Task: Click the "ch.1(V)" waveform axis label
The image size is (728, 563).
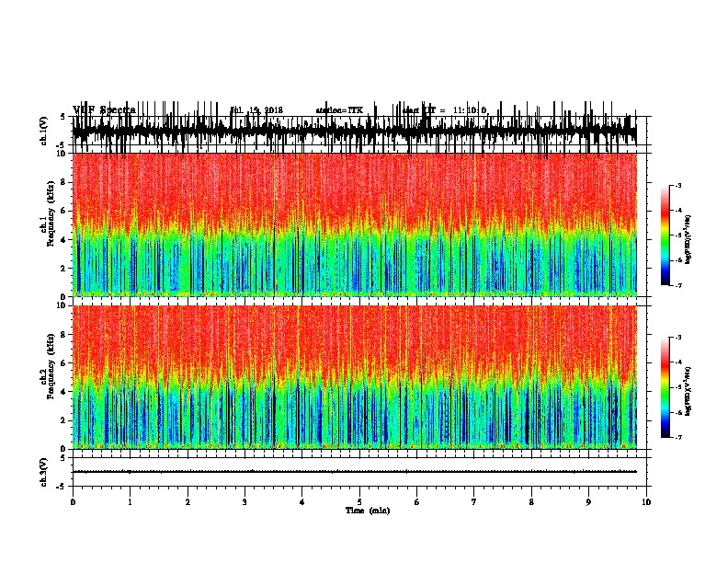Action: pyautogui.click(x=44, y=131)
